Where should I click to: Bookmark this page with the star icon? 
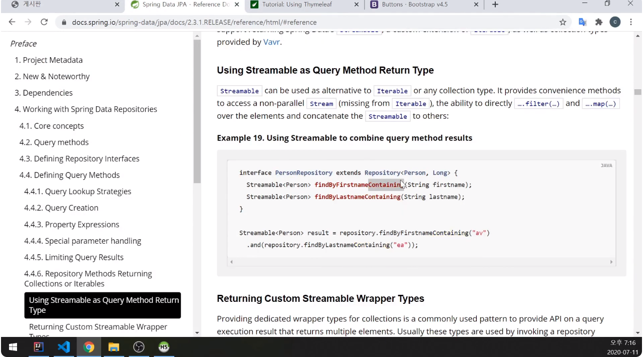point(563,22)
